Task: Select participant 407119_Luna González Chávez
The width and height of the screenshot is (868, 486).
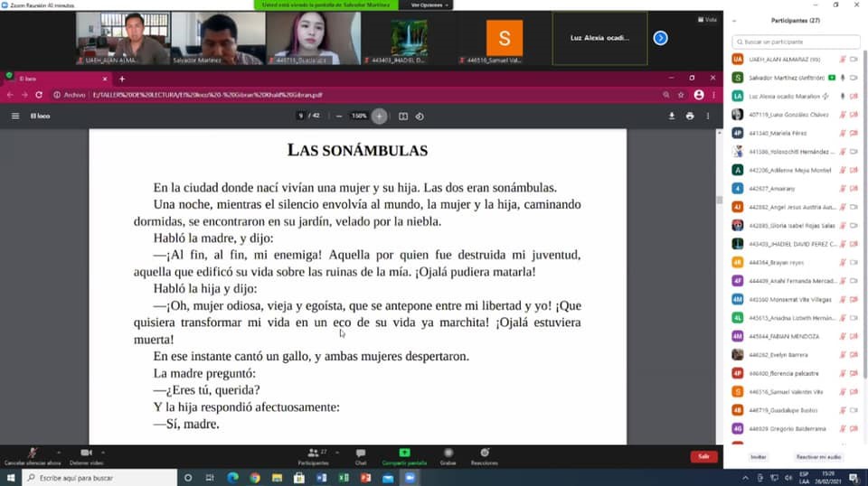Action: (796, 115)
